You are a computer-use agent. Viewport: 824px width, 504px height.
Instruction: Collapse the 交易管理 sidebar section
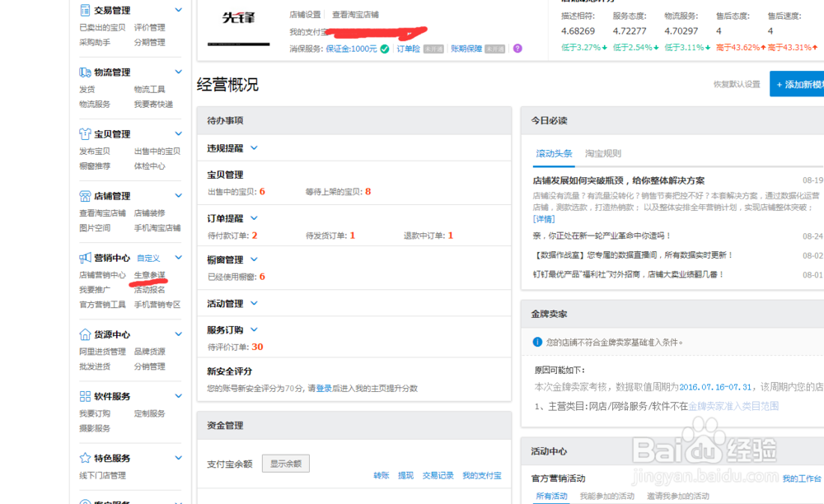[178, 10]
